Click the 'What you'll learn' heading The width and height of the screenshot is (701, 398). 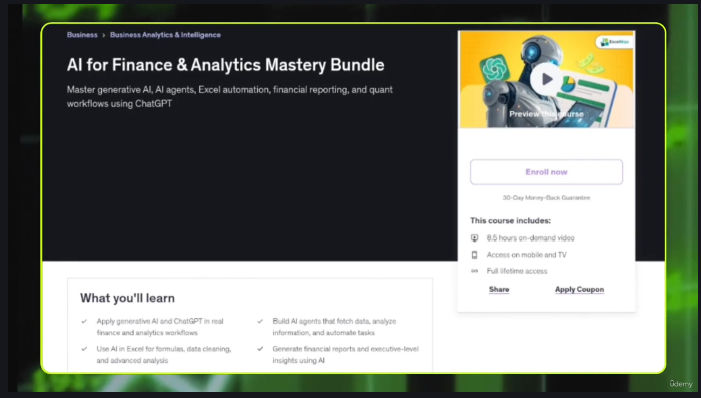click(x=127, y=298)
